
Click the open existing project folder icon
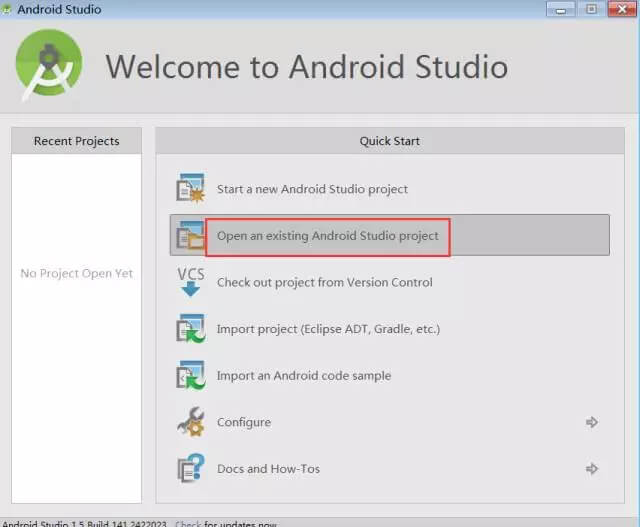pos(191,235)
